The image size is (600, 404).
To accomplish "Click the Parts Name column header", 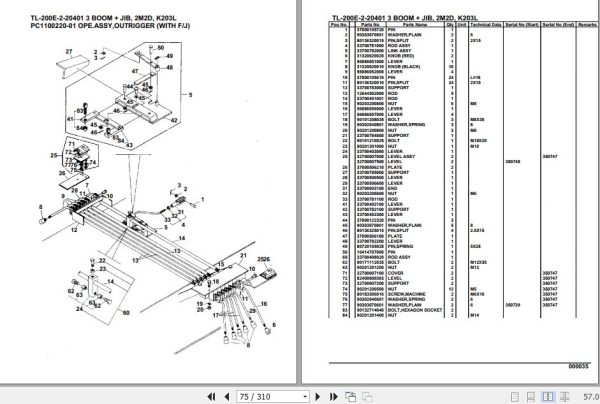I will point(415,24).
